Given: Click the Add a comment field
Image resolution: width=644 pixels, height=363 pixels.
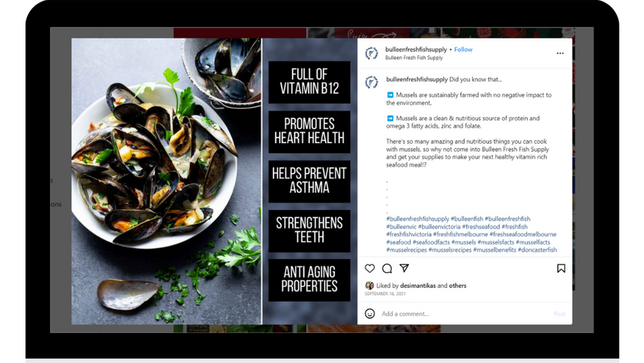Looking at the screenshot, I should click(464, 314).
